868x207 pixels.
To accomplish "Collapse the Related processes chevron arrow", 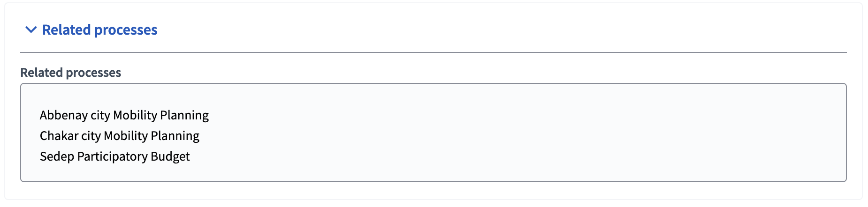I will point(31,30).
